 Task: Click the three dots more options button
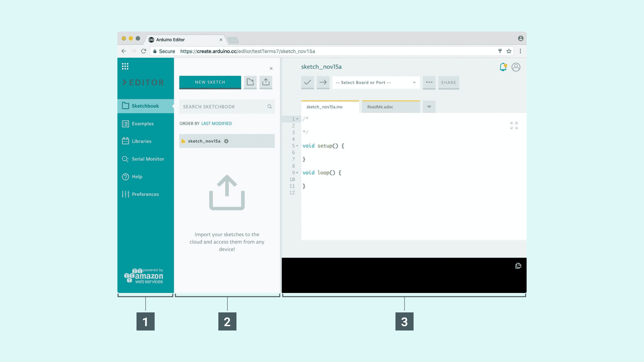coord(429,82)
